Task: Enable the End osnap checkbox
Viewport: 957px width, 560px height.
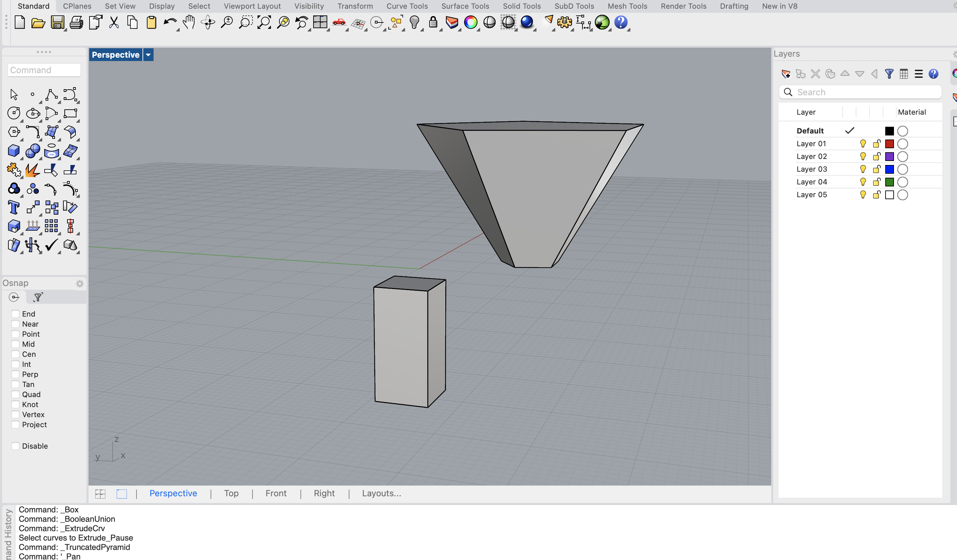Action: click(15, 314)
